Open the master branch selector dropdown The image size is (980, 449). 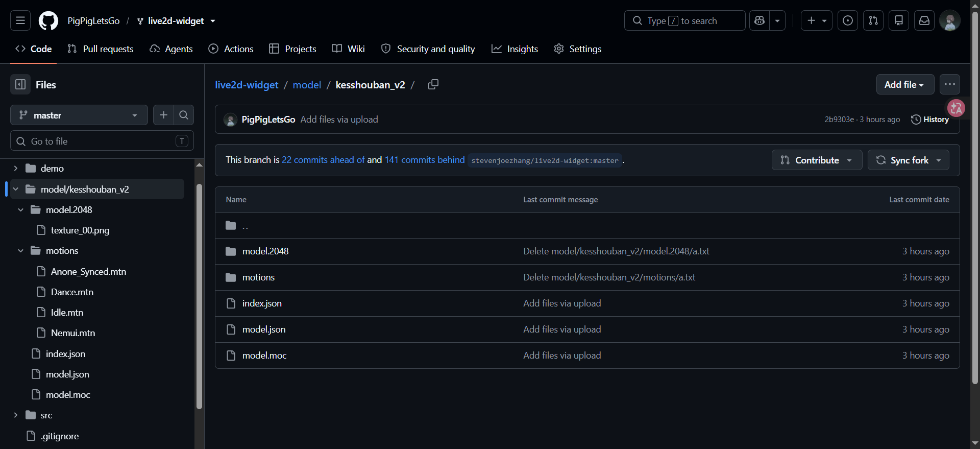tap(79, 115)
